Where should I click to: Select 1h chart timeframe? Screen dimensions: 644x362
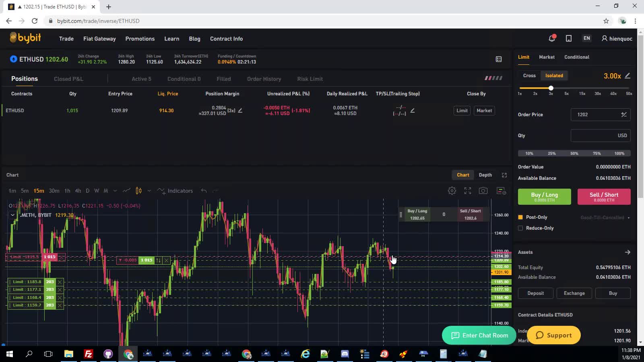click(x=67, y=191)
